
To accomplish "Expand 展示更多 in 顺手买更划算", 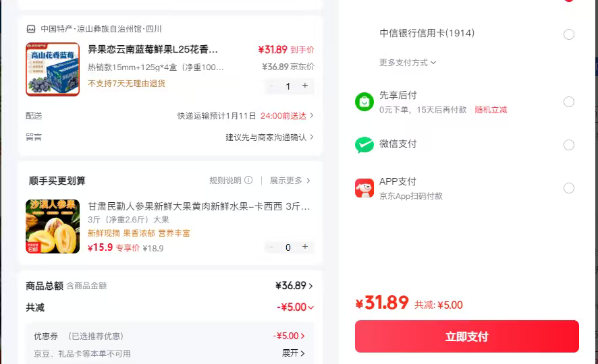I will (x=290, y=181).
